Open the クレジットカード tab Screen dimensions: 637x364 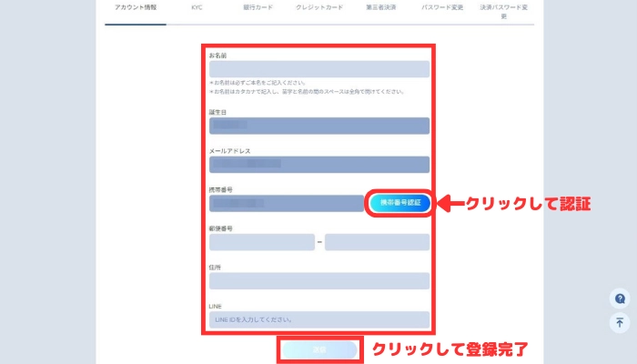pyautogui.click(x=319, y=7)
